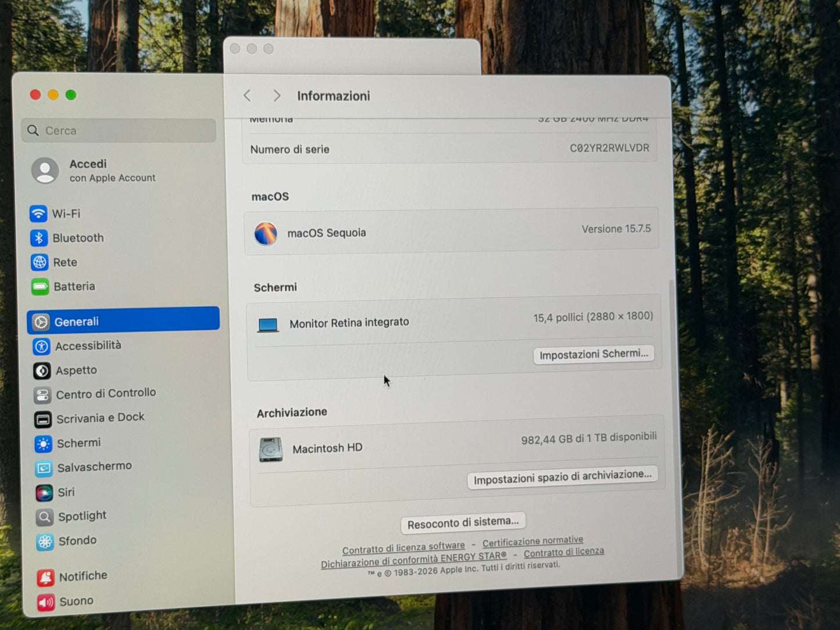Go forward with the right chevron
The width and height of the screenshot is (840, 630).
[x=277, y=95]
